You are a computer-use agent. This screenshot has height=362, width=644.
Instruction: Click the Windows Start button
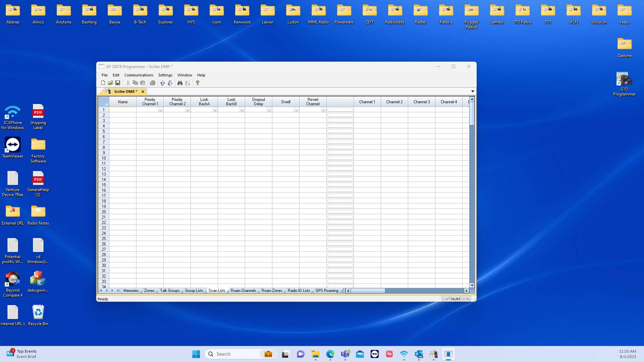pos(196,354)
